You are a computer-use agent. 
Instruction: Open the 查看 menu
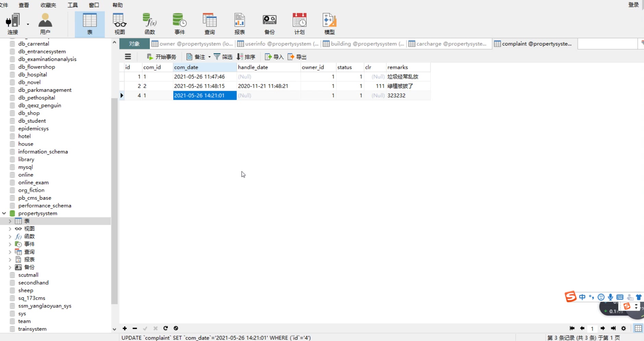(x=24, y=5)
